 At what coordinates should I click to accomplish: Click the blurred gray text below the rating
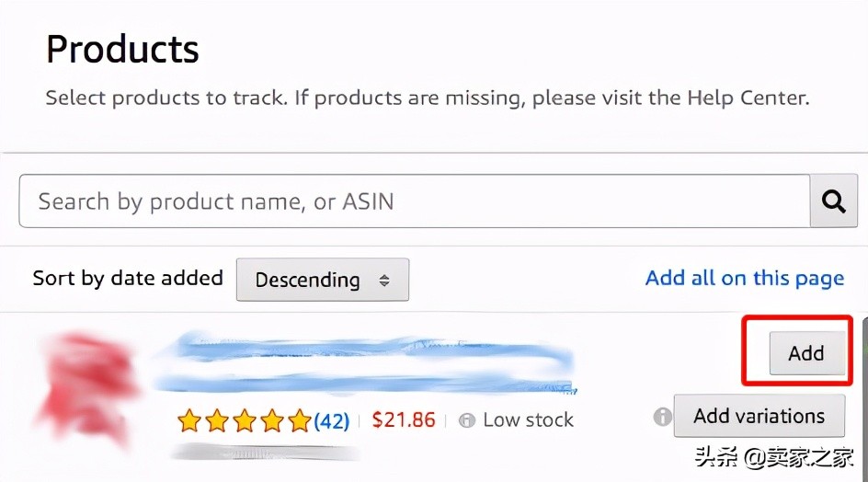(267, 451)
